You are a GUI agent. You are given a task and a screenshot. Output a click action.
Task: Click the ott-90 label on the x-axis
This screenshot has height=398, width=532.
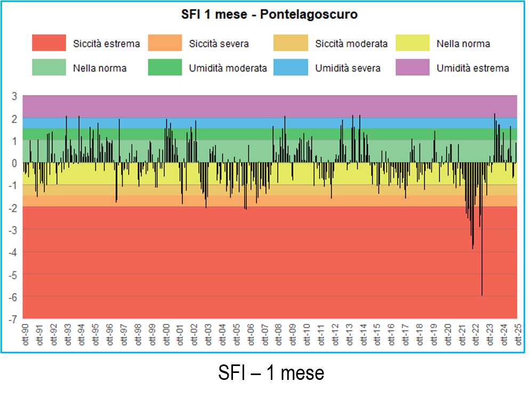25,335
